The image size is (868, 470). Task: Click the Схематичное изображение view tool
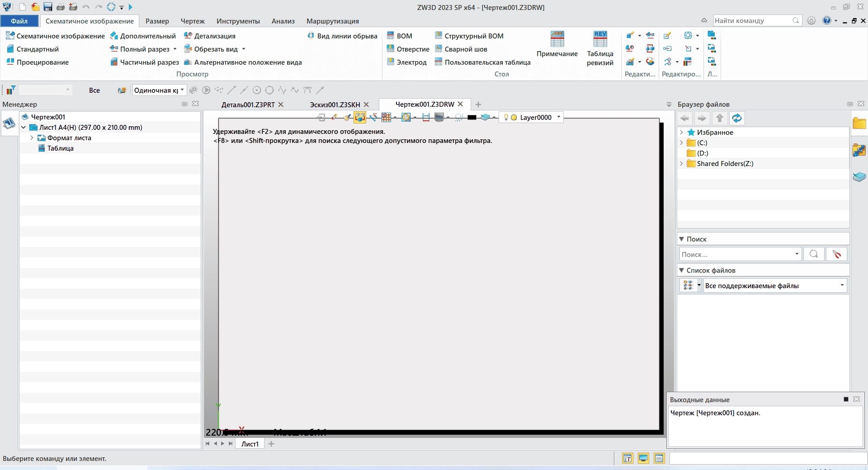pyautogui.click(x=55, y=36)
